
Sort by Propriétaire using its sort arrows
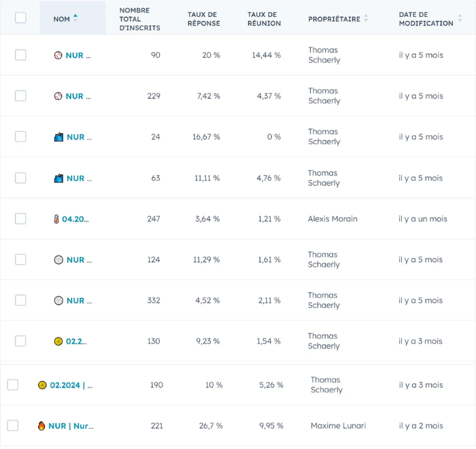tap(366, 19)
